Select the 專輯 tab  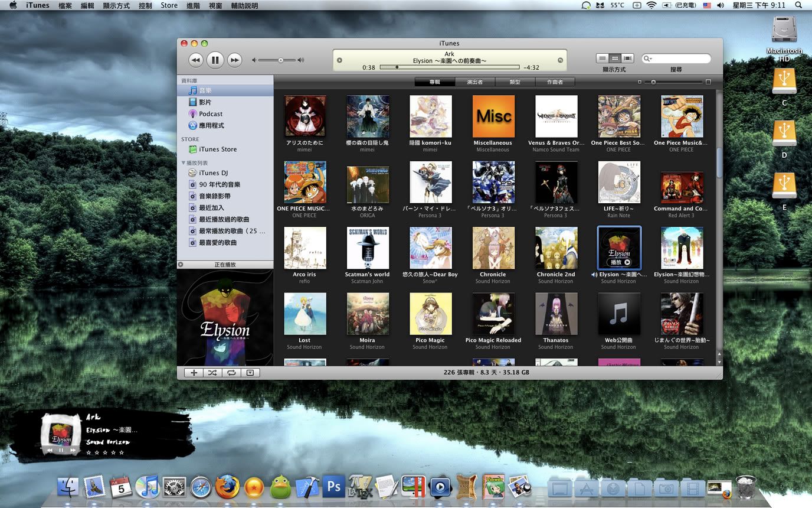click(435, 82)
